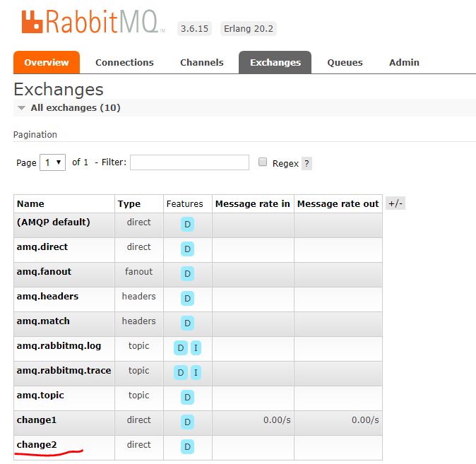Focus the Filter text field

pyautogui.click(x=190, y=162)
